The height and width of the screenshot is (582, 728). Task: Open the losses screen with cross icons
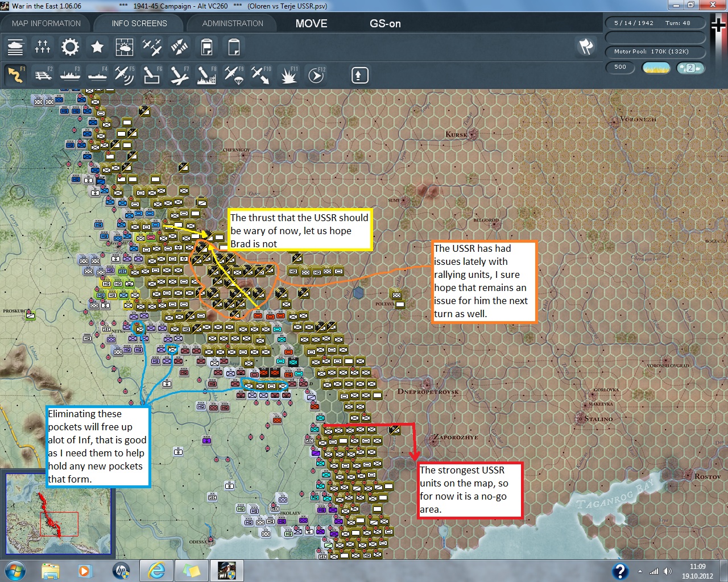tap(43, 47)
